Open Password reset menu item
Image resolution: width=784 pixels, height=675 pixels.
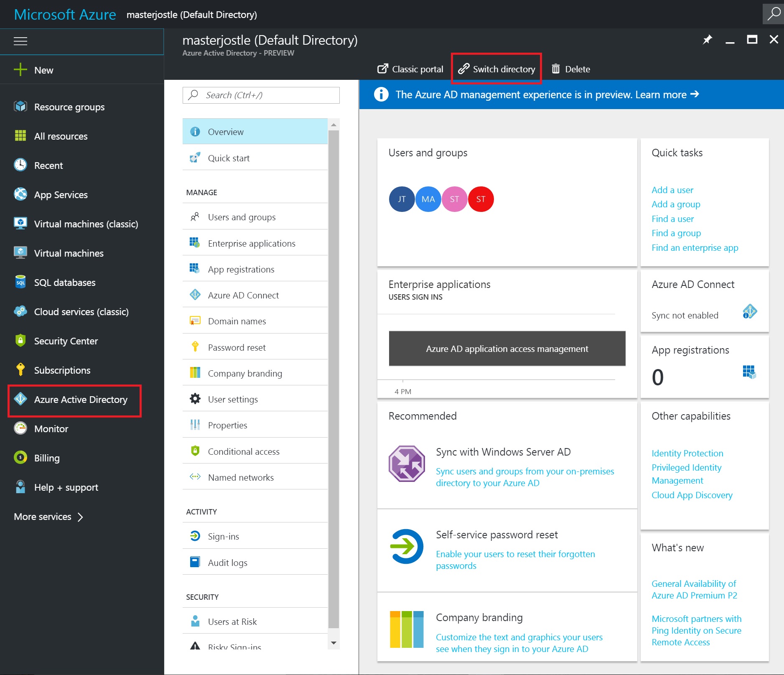click(255, 347)
